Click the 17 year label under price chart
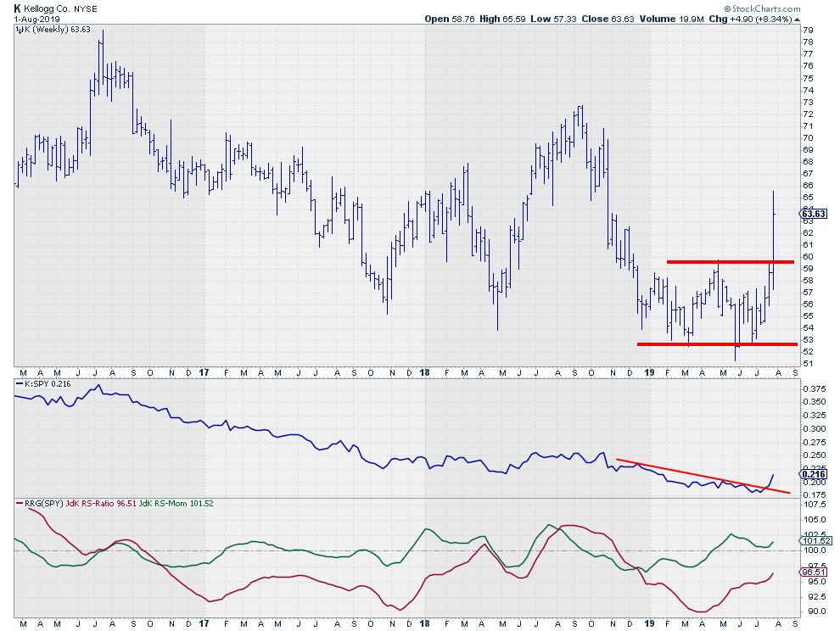Viewport: 840px width, 631px height. [204, 372]
